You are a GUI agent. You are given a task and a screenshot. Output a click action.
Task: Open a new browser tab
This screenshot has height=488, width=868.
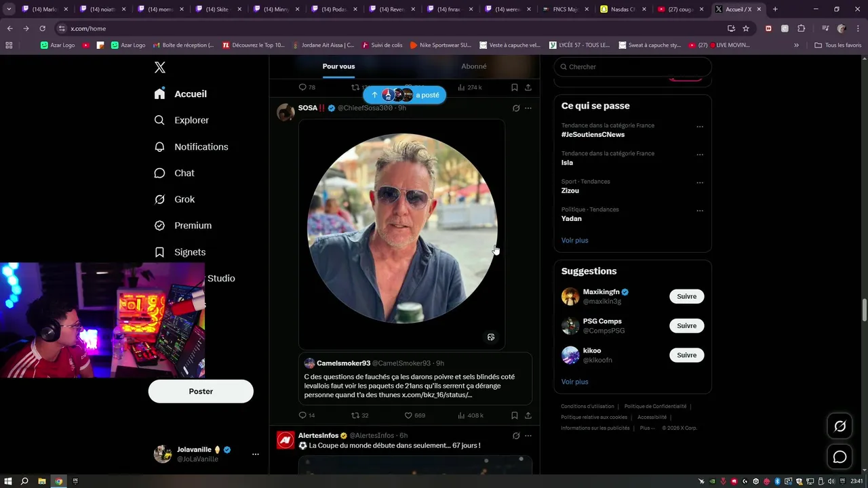coord(775,9)
